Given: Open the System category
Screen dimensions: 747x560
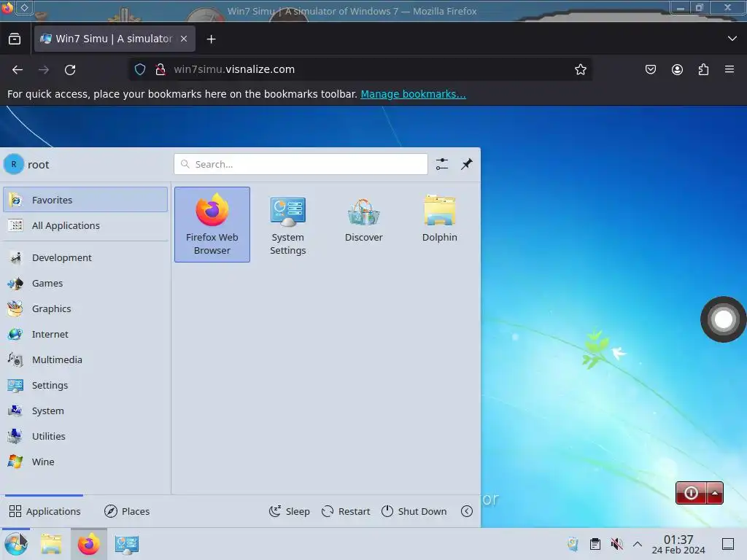Looking at the screenshot, I should (x=85, y=411).
